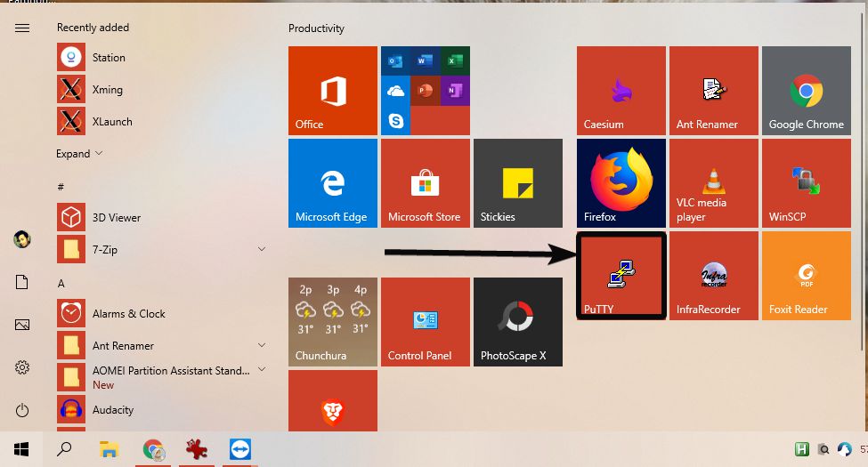Click the red splat taskbar icon
This screenshot has height=467, width=868.
point(197,449)
